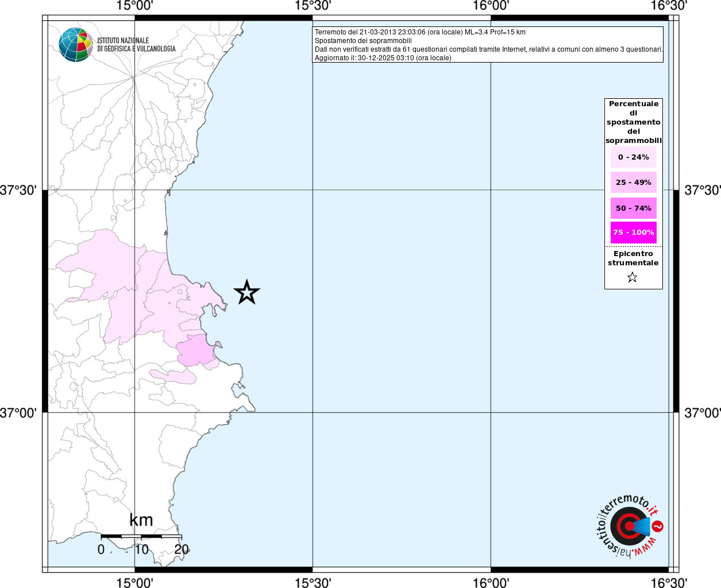
Task: Click the bottom 16°00' longitude label
Action: 491,583
